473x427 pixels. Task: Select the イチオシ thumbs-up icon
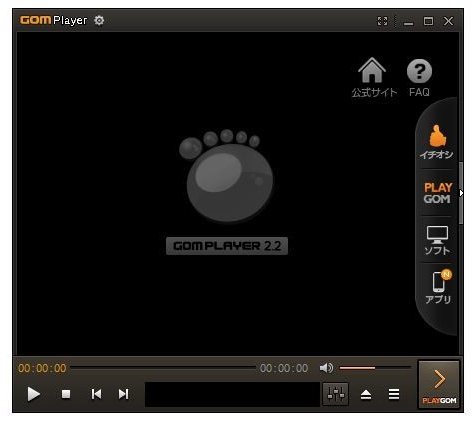437,141
